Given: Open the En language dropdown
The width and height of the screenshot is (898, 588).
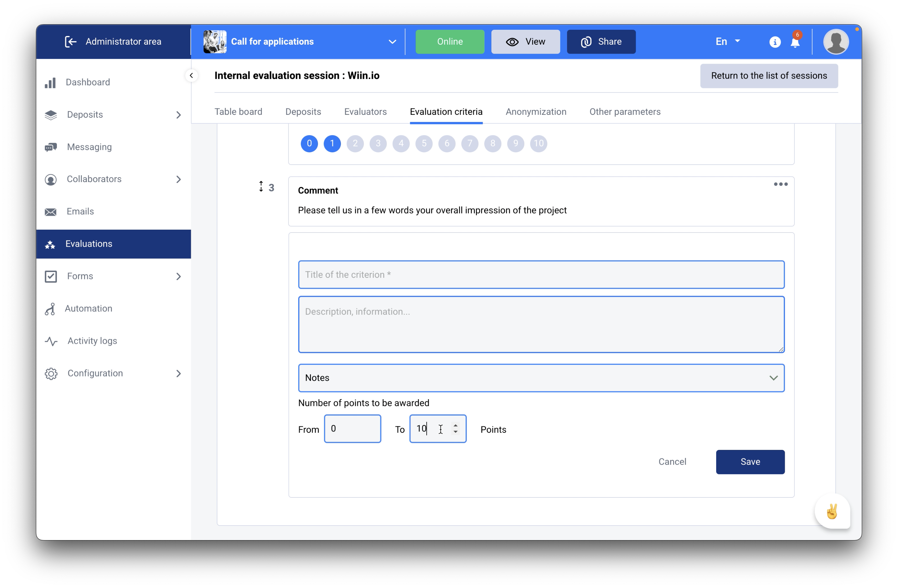Looking at the screenshot, I should 727,41.
